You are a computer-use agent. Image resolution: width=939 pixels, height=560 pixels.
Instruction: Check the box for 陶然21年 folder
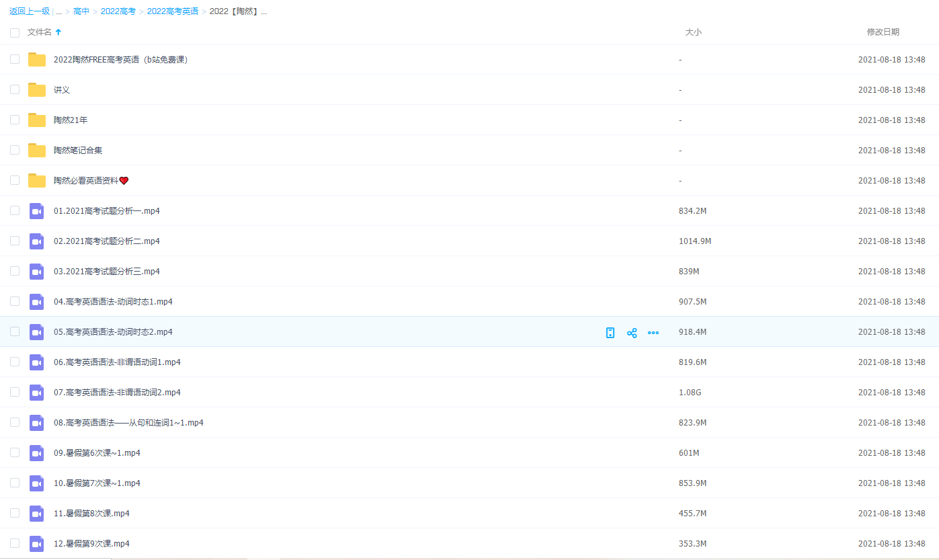pos(15,120)
